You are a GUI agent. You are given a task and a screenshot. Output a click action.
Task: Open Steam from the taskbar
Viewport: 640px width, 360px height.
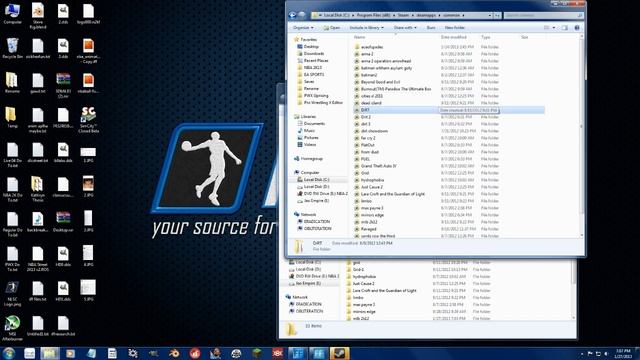340,353
